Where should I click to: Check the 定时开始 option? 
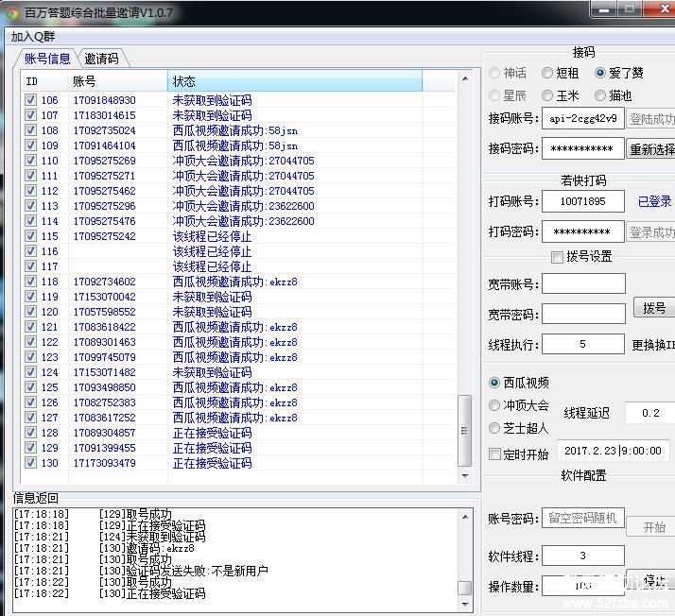coord(494,454)
